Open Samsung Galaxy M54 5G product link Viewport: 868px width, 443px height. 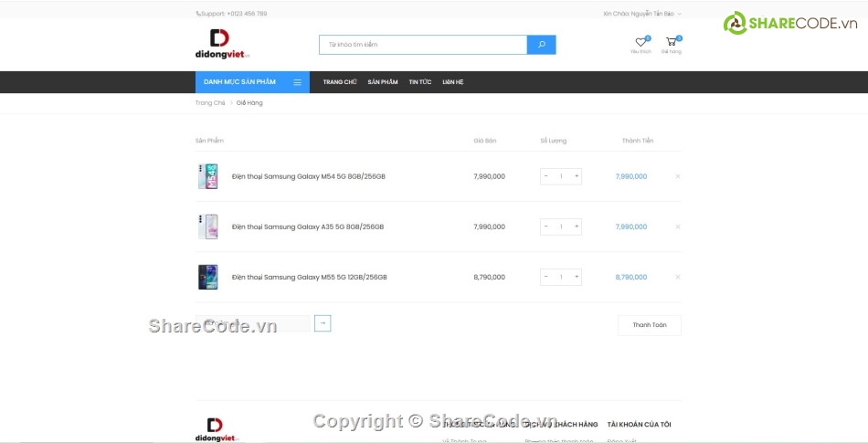tap(308, 176)
